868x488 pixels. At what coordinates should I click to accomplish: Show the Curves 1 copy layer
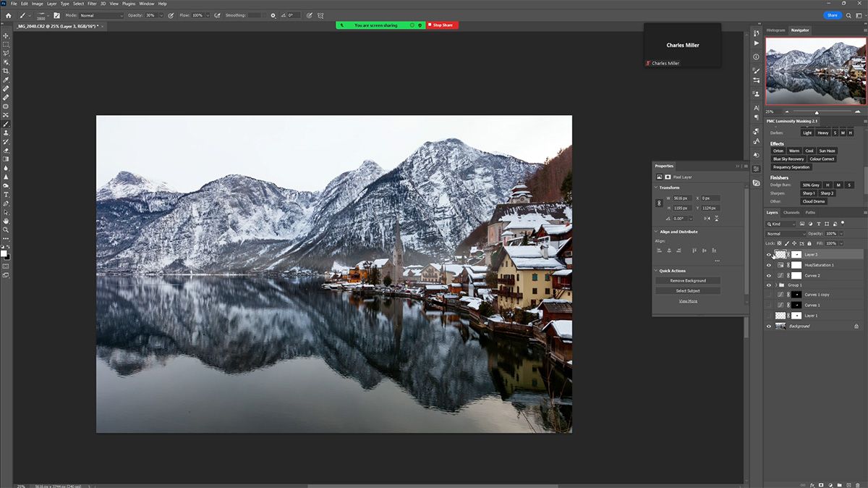(x=769, y=295)
